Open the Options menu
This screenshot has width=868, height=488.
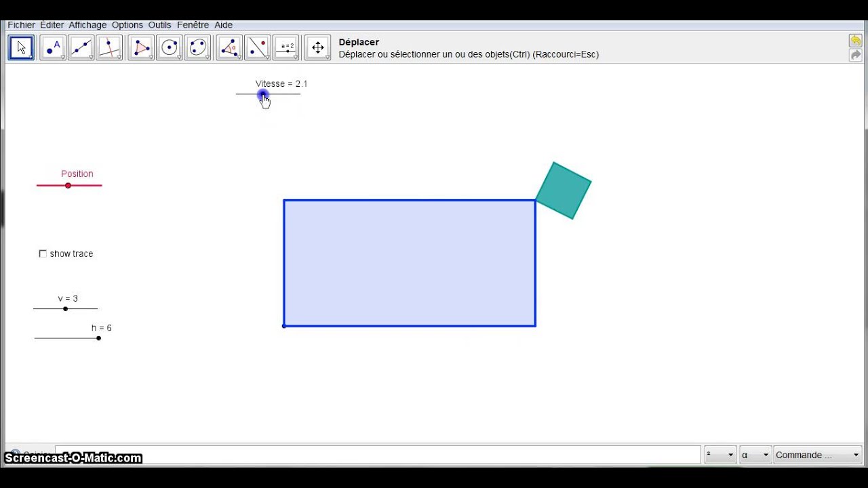[127, 25]
